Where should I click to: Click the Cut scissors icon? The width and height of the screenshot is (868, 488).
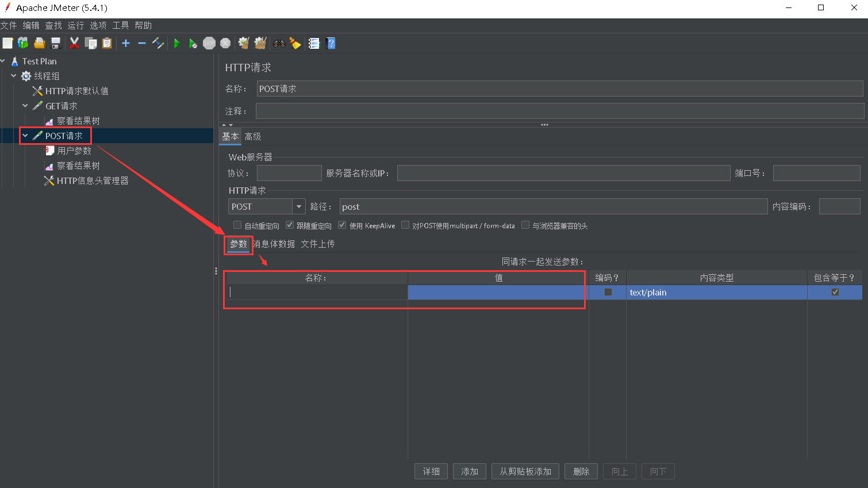pyautogui.click(x=74, y=43)
